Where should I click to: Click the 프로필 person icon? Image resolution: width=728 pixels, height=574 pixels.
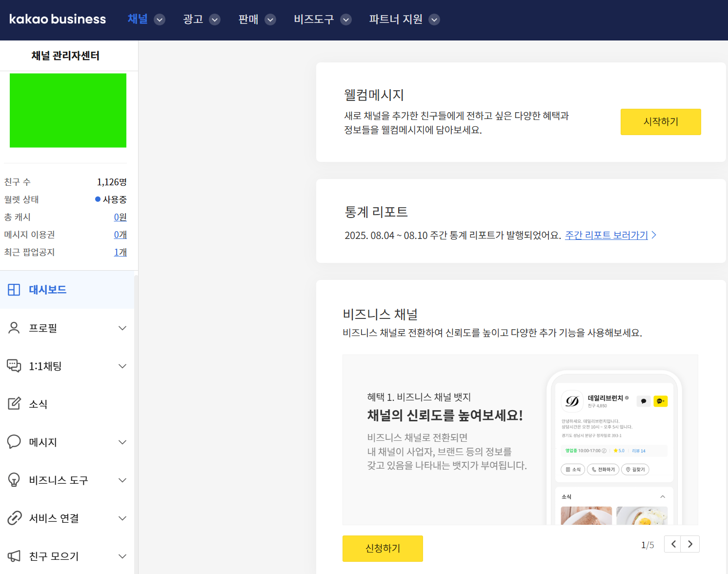pos(14,328)
